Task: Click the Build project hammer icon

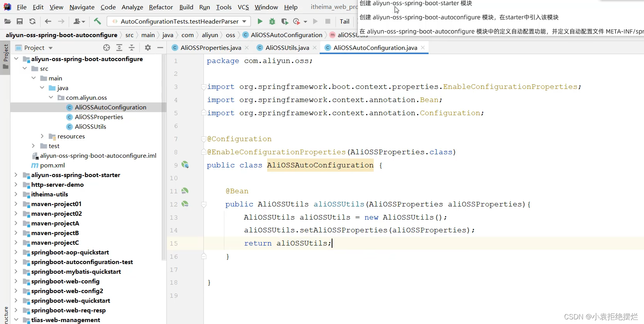Action: coord(97,21)
